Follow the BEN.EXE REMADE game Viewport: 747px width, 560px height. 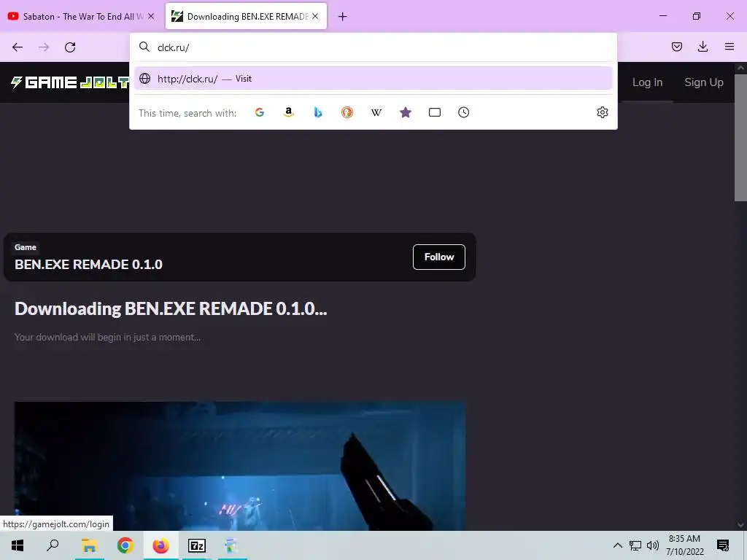[438, 257]
